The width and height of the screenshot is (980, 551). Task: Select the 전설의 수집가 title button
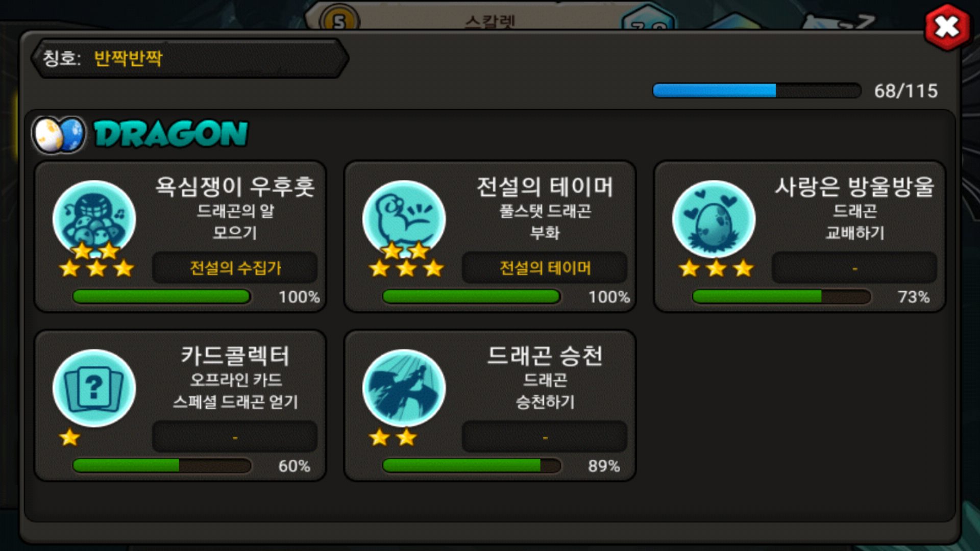[235, 268]
